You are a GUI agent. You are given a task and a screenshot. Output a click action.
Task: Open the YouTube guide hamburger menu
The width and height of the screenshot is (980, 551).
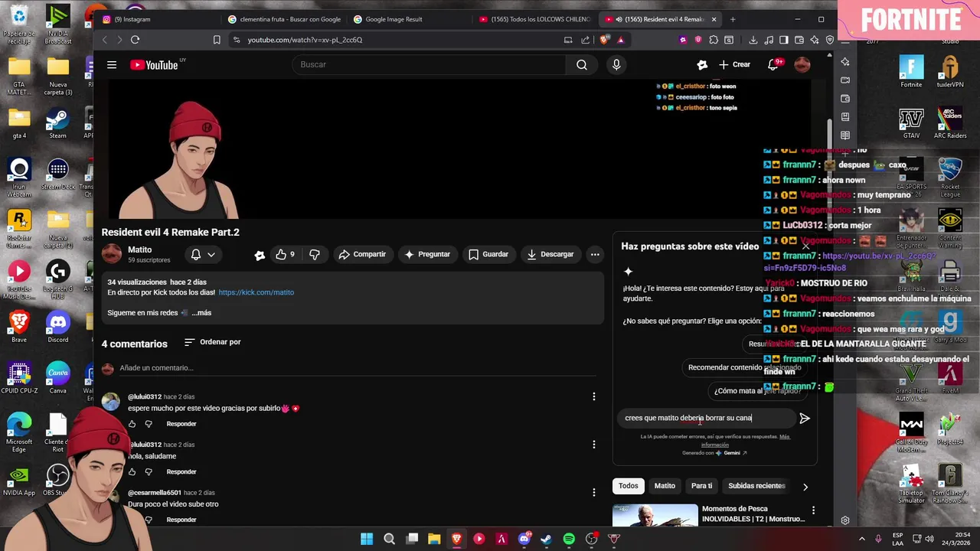click(112, 65)
